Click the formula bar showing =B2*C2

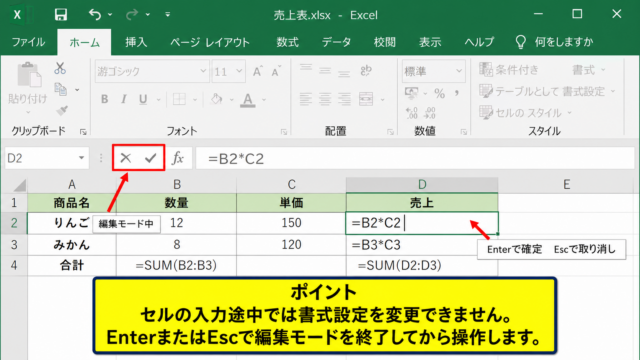415,158
